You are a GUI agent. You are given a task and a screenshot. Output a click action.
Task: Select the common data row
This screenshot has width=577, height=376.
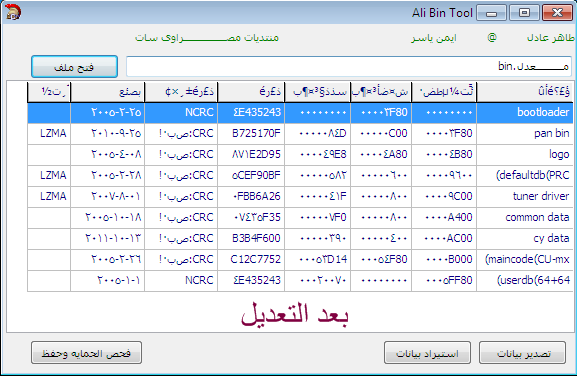click(300, 217)
